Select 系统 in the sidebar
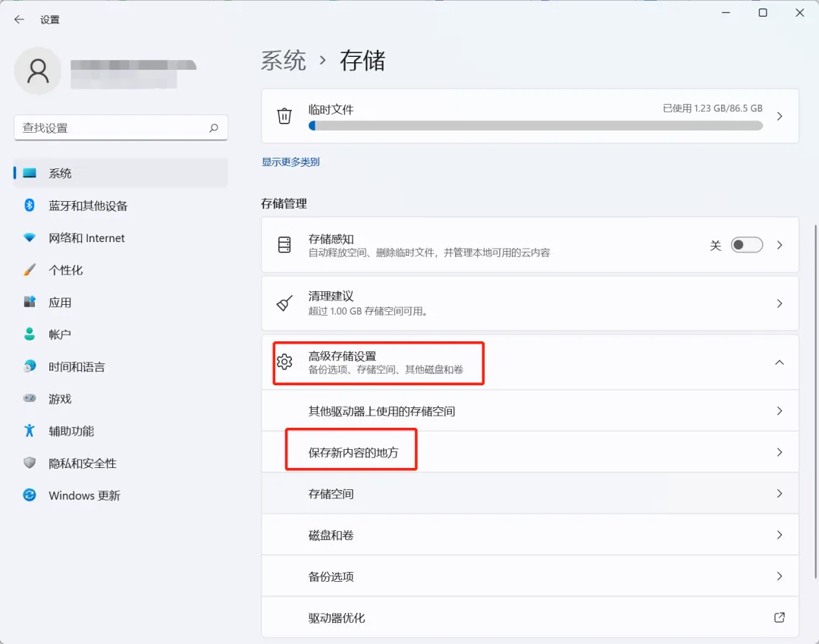 (121, 173)
